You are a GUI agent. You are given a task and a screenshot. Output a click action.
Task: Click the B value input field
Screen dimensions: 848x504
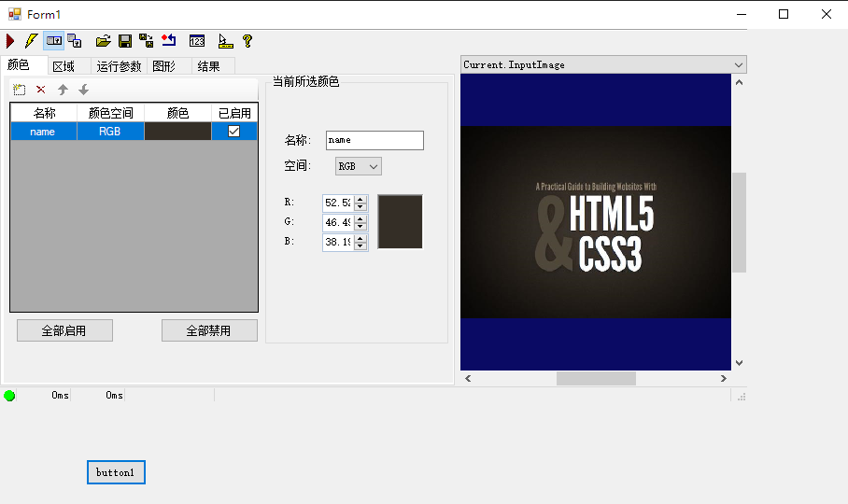338,242
